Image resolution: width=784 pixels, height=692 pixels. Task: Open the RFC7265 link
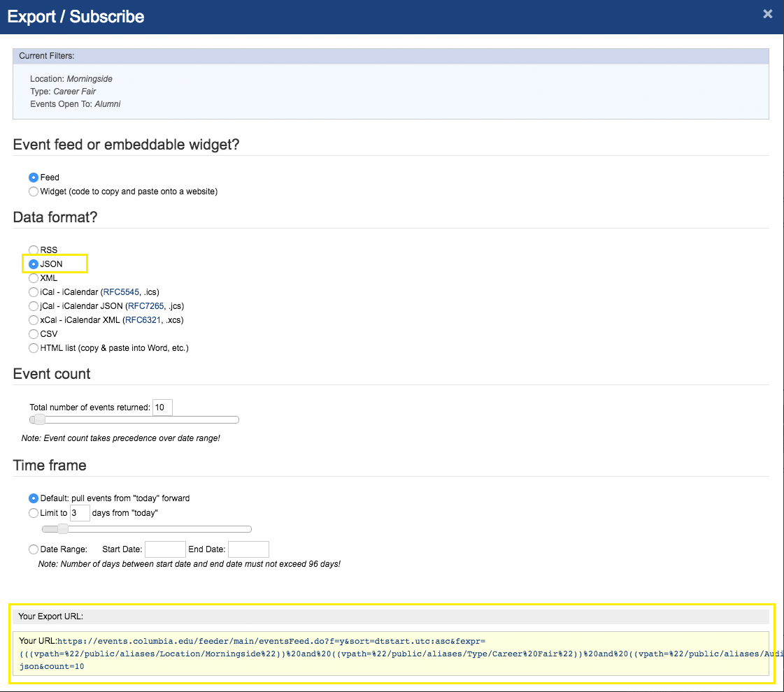pyautogui.click(x=146, y=305)
